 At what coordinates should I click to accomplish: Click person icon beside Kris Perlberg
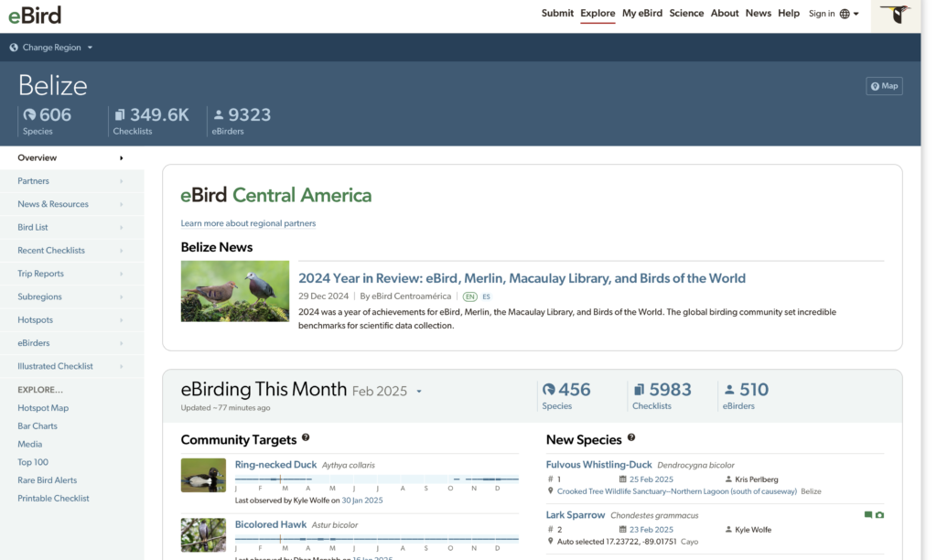(x=728, y=479)
